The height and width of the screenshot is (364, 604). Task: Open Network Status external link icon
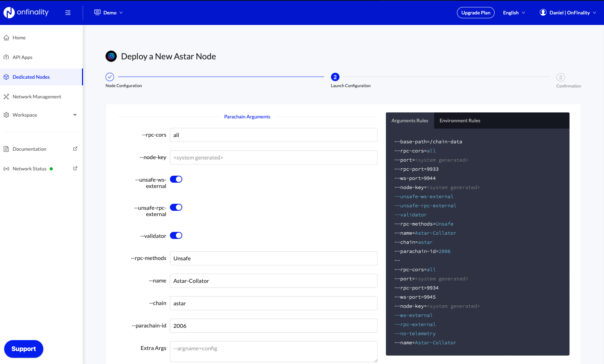(75, 169)
